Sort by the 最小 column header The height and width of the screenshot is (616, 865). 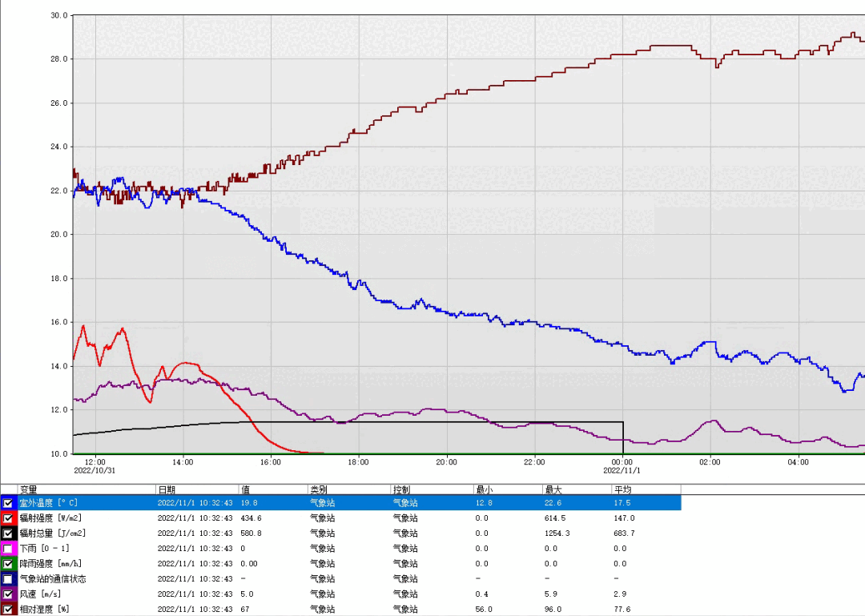coord(506,489)
